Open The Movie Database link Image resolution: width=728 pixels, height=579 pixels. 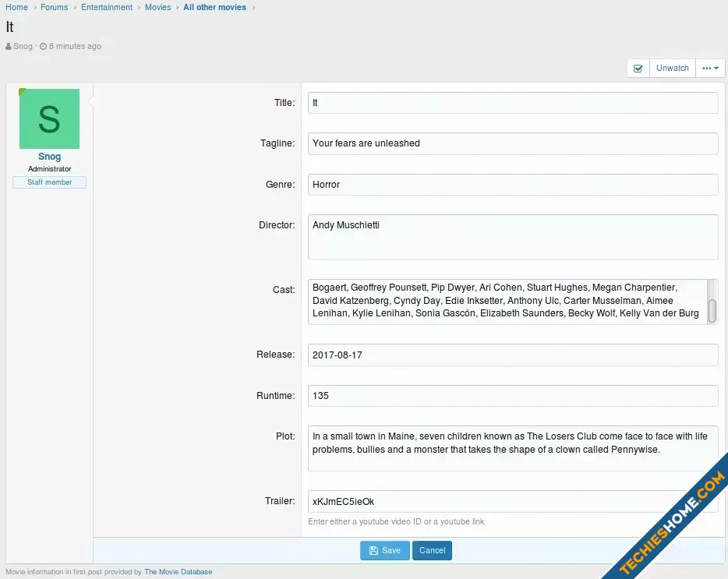click(x=178, y=572)
